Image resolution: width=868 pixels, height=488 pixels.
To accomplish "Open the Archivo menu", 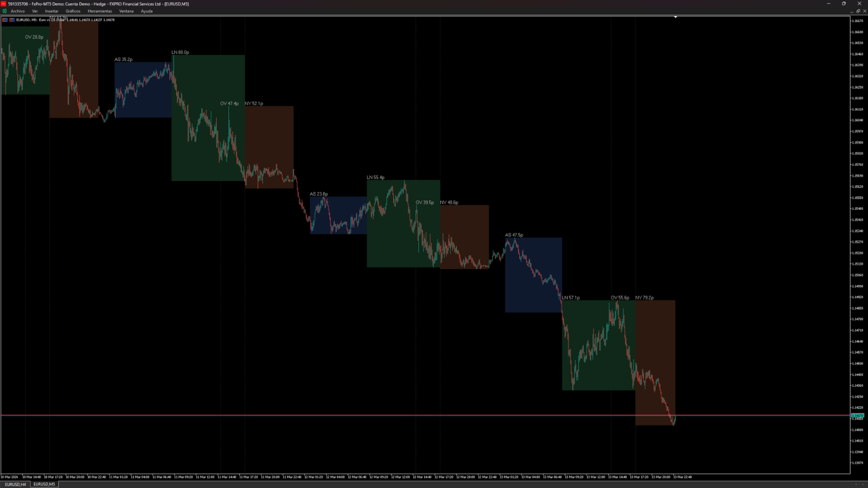I will point(18,11).
